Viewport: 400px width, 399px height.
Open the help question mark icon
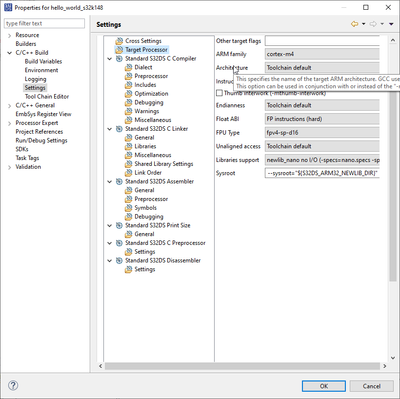[x=13, y=386]
